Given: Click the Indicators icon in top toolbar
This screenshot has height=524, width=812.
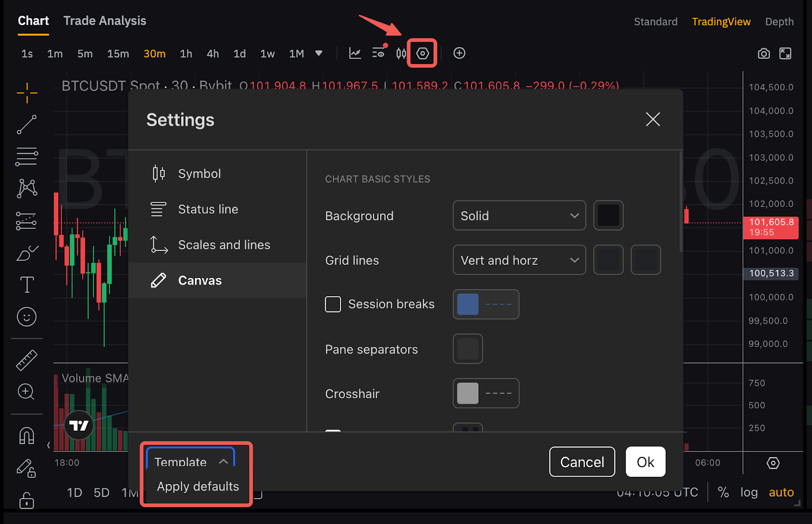Looking at the screenshot, I should pos(355,53).
